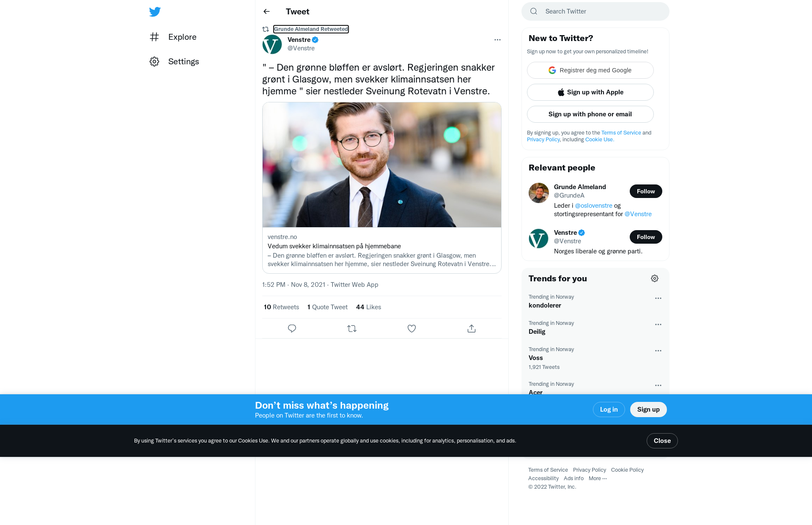Viewport: 812px width, 525px height.
Task: Open footer Privacy Policy link
Action: click(x=590, y=470)
